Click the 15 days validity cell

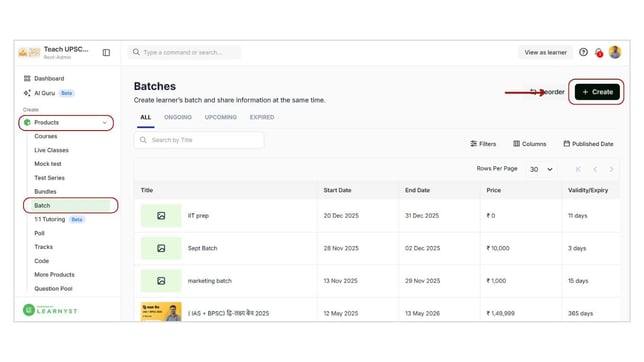(578, 281)
